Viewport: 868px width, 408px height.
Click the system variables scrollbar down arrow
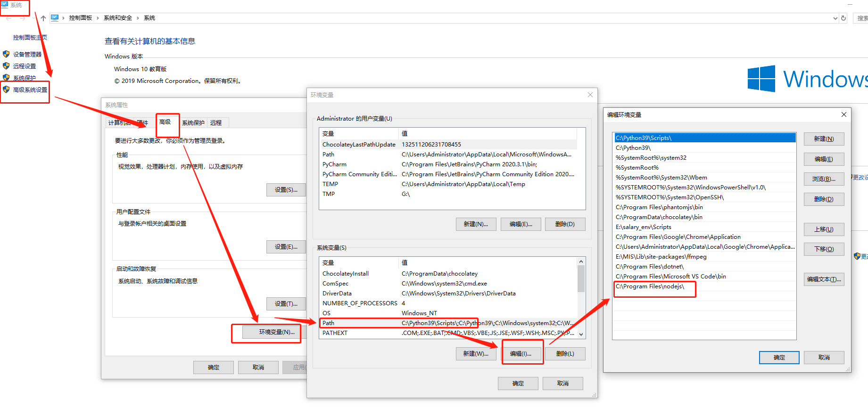pyautogui.click(x=581, y=334)
